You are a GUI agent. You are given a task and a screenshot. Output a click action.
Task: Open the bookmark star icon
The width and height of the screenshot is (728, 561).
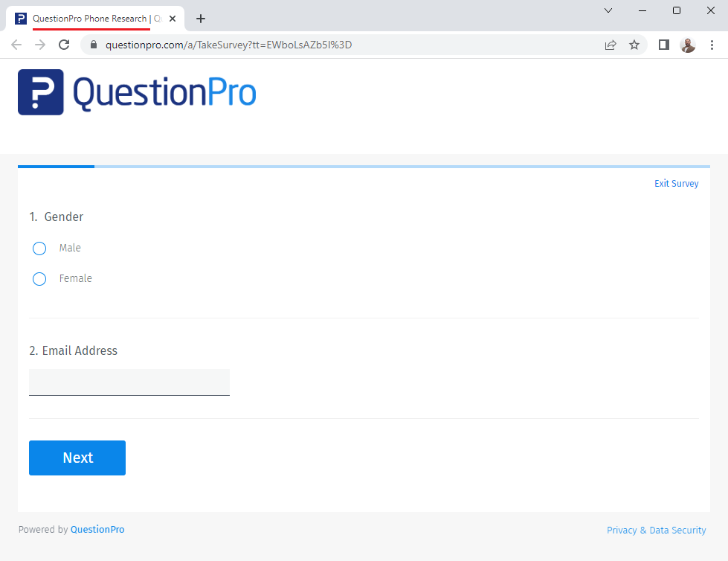tap(634, 45)
